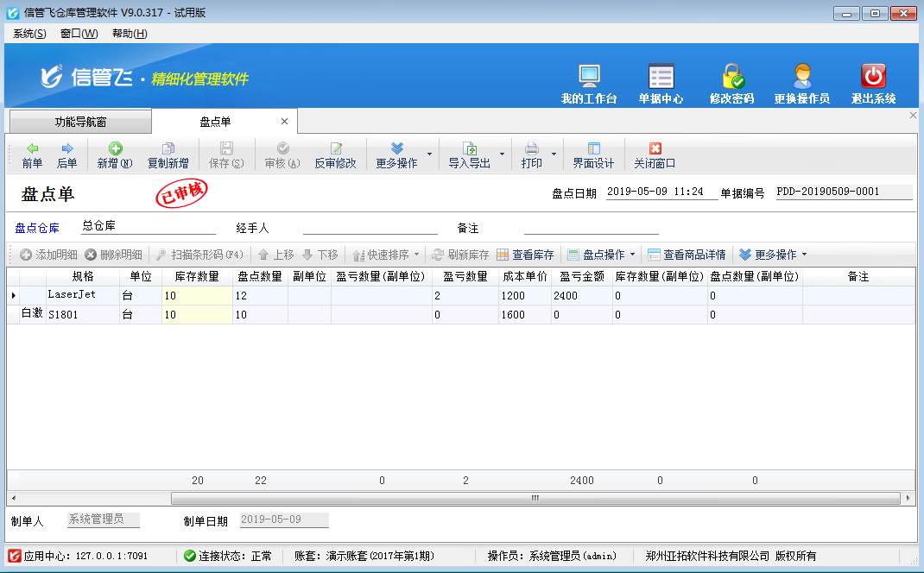This screenshot has width=924, height=573.
Task: Click the 打印 print button
Action: (x=532, y=155)
